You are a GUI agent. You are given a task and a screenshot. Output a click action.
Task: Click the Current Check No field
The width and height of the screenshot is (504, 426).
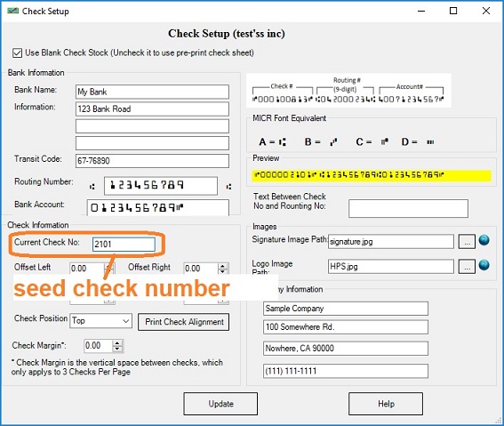[124, 245]
